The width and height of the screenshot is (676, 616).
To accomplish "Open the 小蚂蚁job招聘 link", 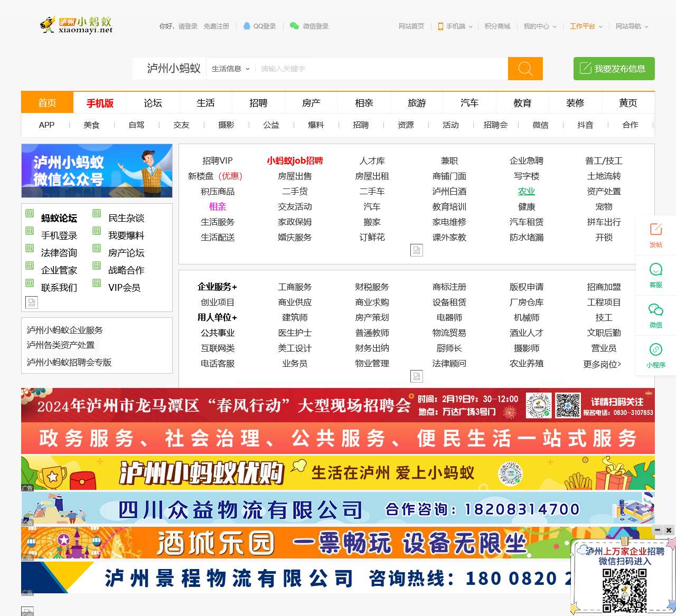I will (295, 160).
